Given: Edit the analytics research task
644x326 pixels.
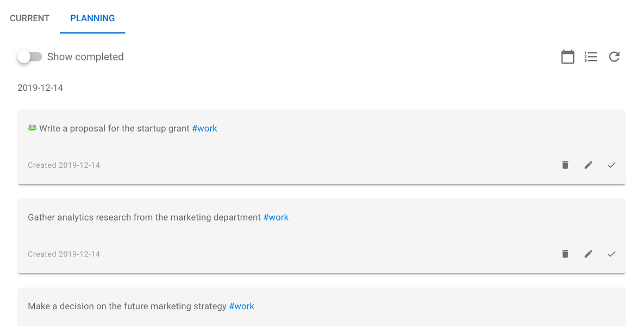Looking at the screenshot, I should coord(589,254).
